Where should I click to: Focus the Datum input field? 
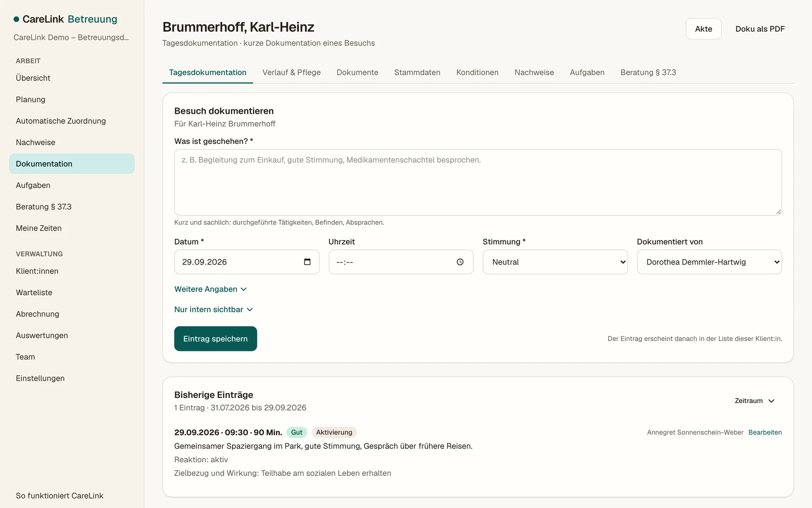pyautogui.click(x=247, y=262)
